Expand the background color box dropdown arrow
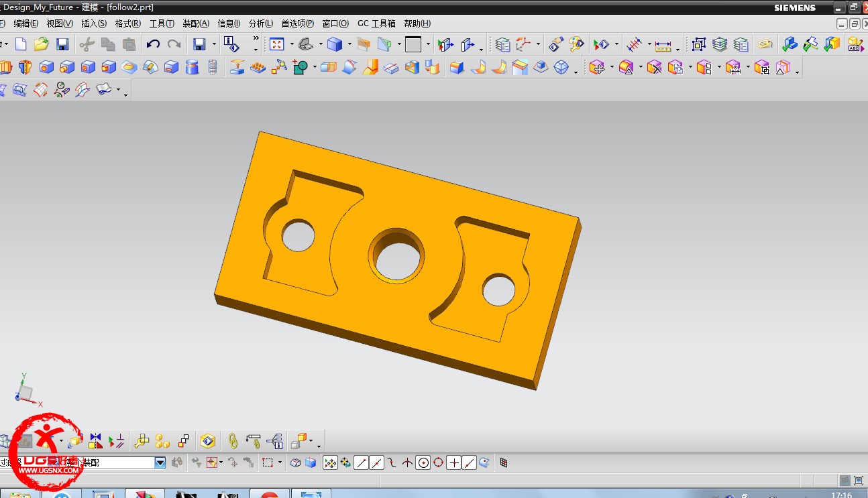The image size is (868, 498). (428, 45)
